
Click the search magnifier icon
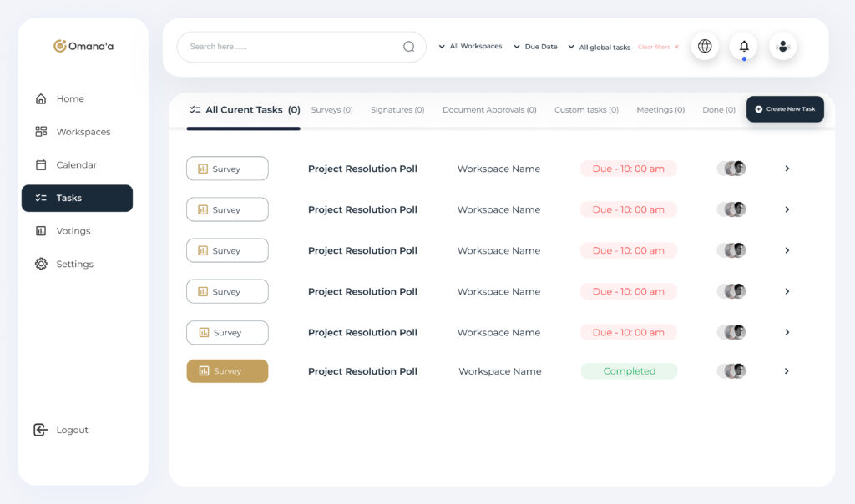(409, 47)
